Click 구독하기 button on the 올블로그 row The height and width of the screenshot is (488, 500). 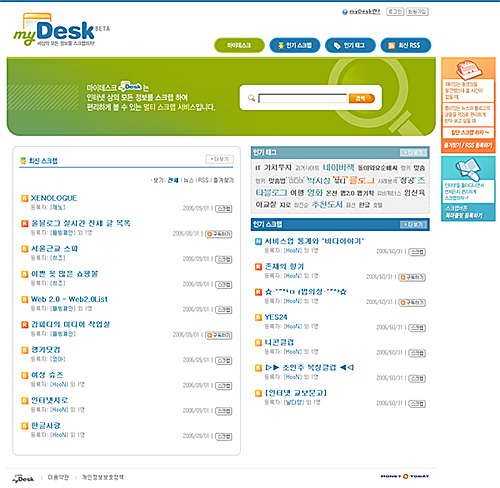pyautogui.click(x=219, y=234)
